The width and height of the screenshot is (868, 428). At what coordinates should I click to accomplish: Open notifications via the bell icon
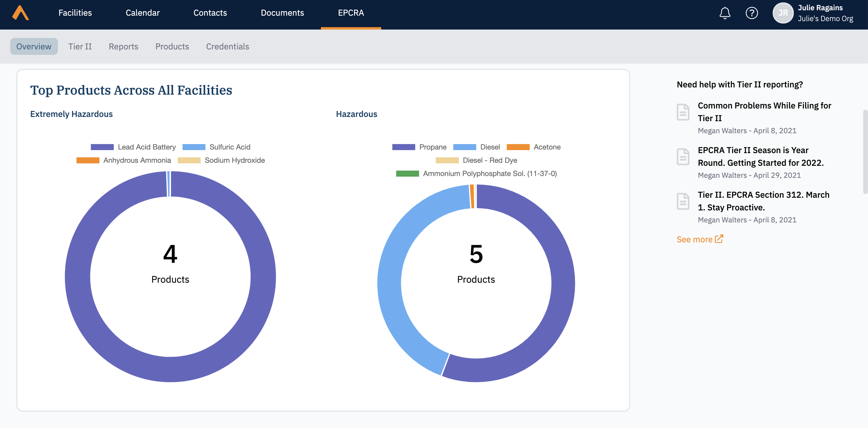(x=725, y=13)
